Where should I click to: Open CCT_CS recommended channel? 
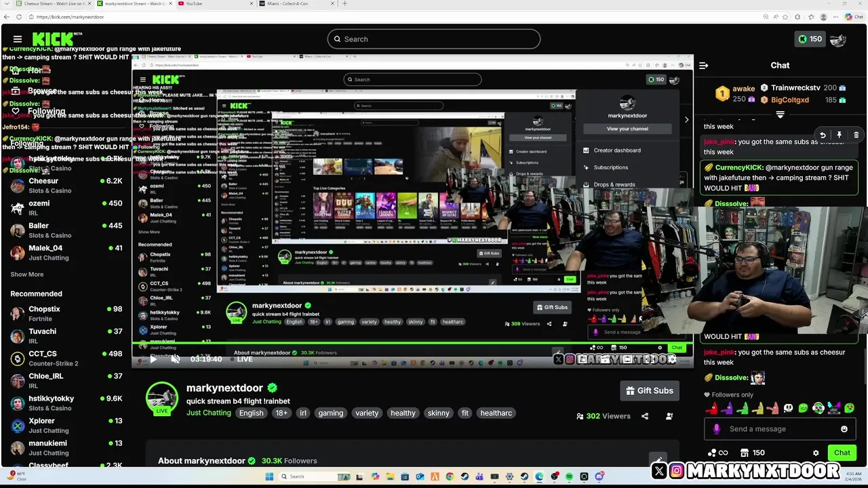pyautogui.click(x=66, y=359)
